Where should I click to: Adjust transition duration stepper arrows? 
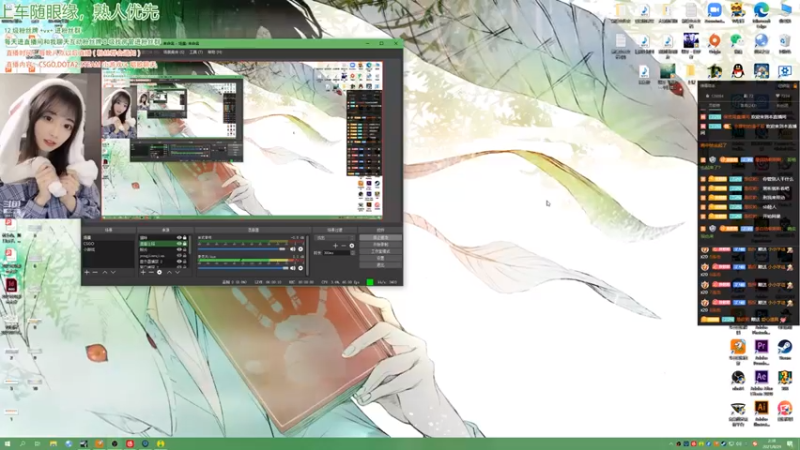[353, 253]
